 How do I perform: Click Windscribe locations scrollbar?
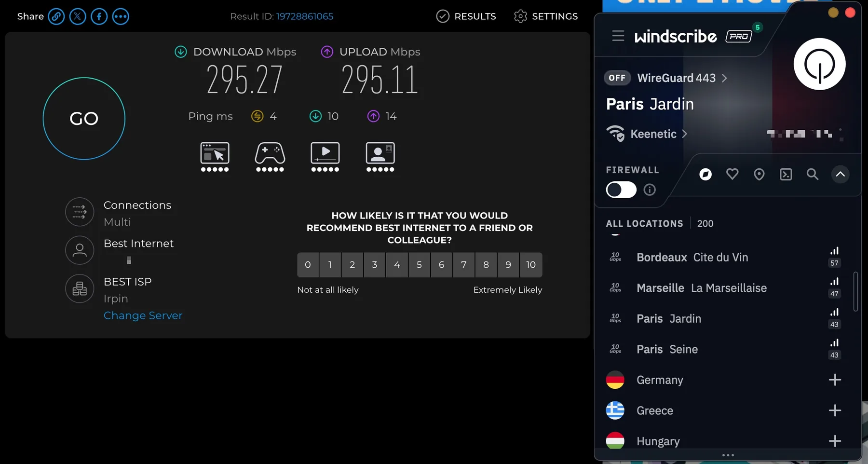(x=856, y=291)
